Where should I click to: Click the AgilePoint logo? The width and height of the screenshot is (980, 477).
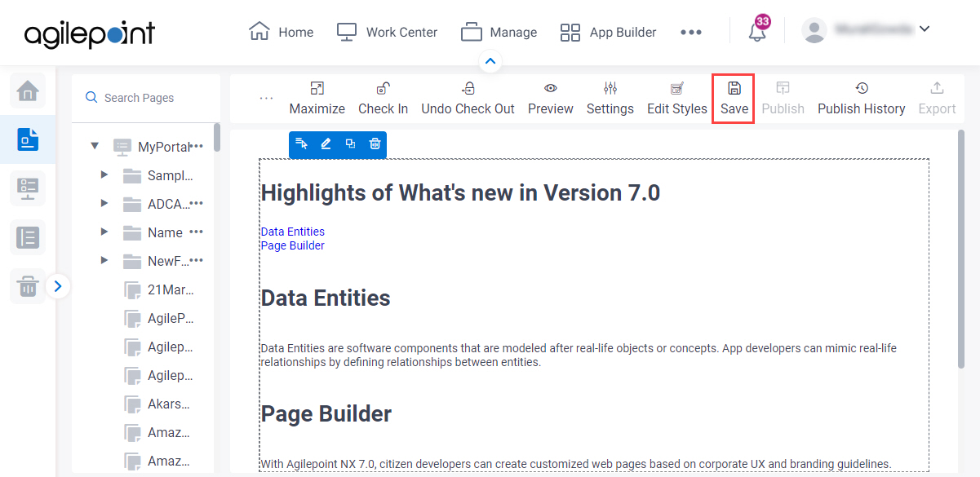pos(90,33)
